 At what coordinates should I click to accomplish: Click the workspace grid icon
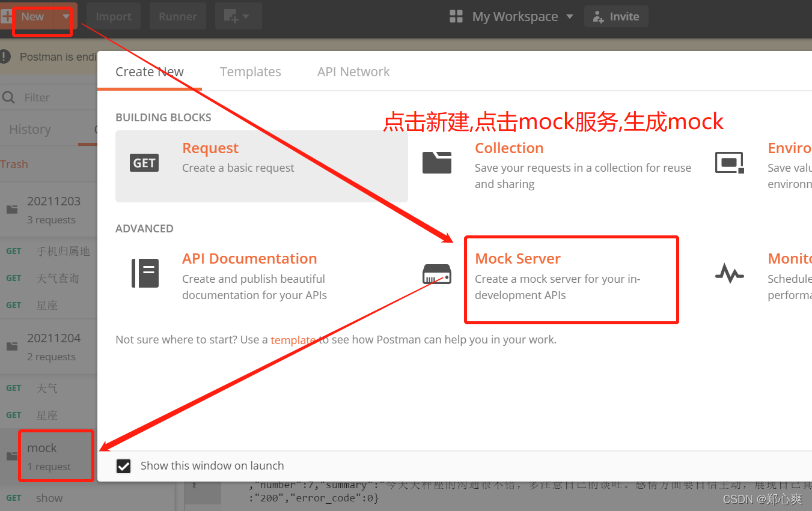(x=456, y=17)
